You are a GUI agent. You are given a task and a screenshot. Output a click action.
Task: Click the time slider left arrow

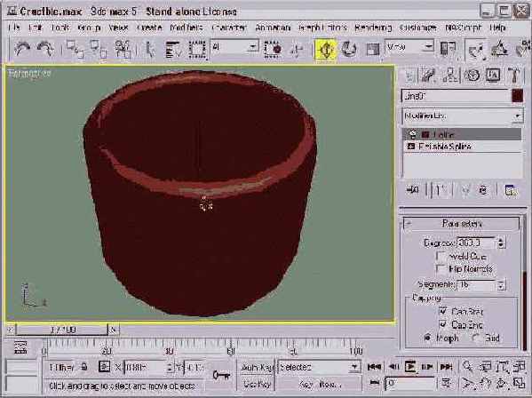pyautogui.click(x=11, y=330)
